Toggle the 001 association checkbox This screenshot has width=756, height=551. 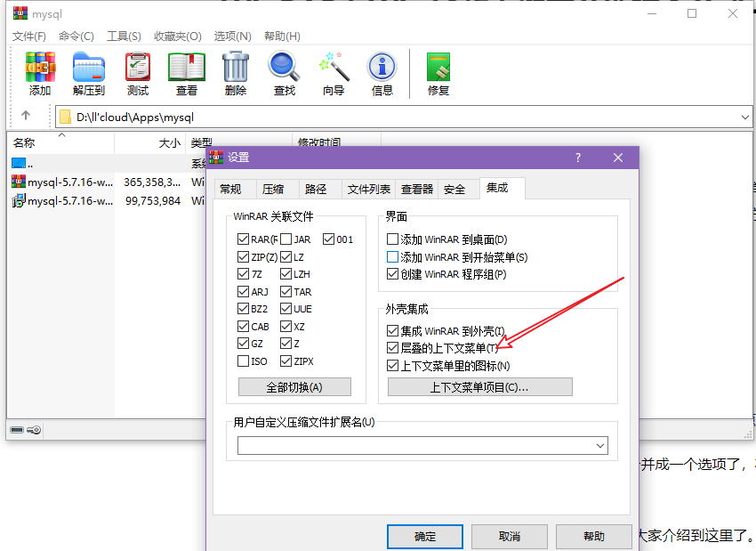(x=329, y=239)
